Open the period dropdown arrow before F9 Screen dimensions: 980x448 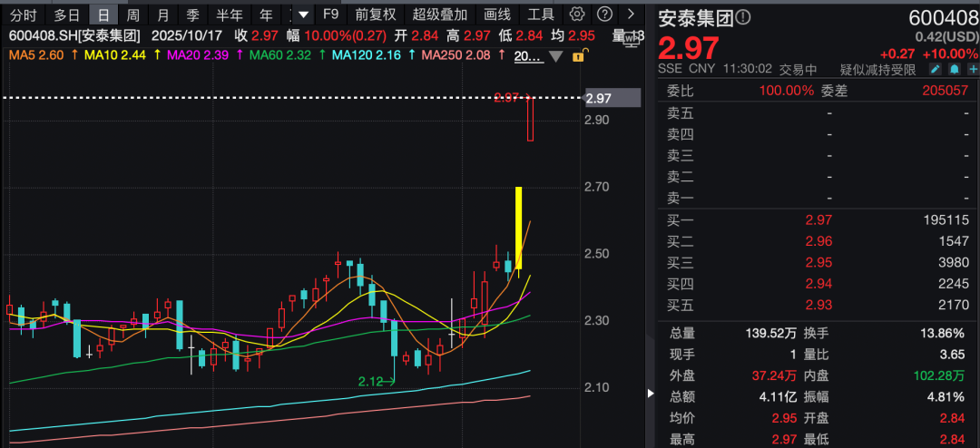[x=303, y=15]
